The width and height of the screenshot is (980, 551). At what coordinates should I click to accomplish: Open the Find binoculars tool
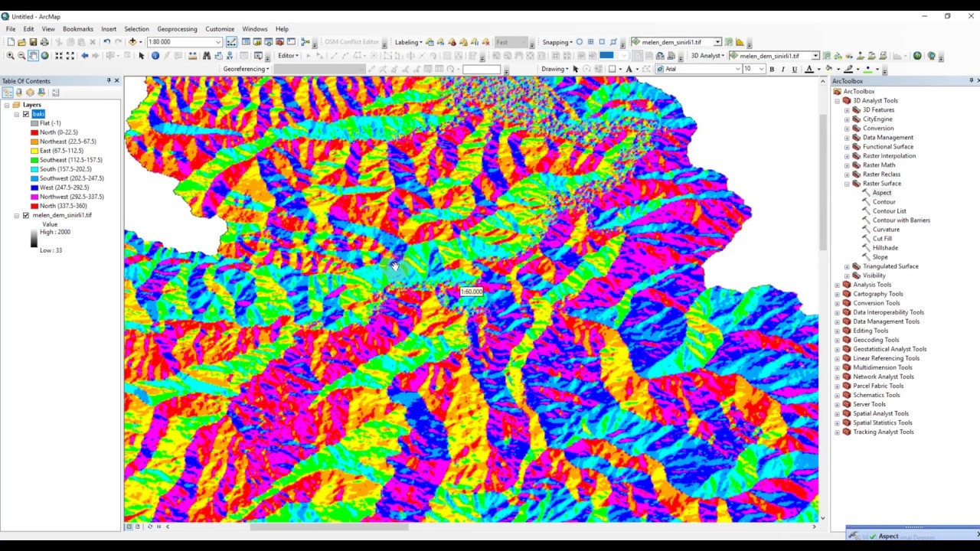[207, 56]
